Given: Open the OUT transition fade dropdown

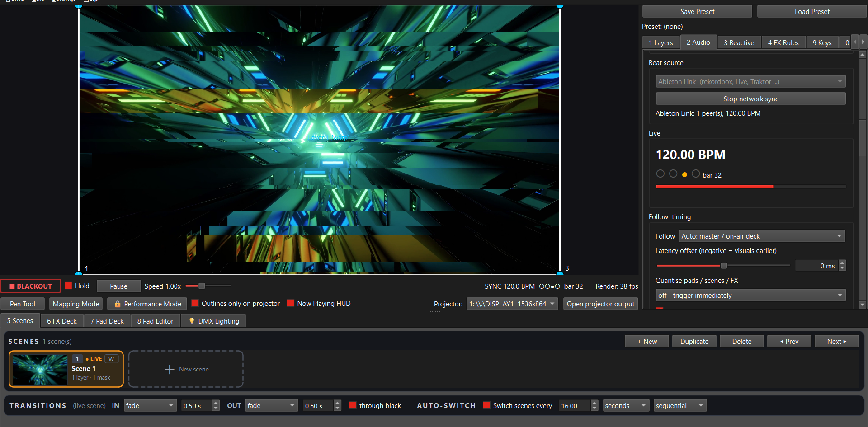Looking at the screenshot, I should point(272,406).
